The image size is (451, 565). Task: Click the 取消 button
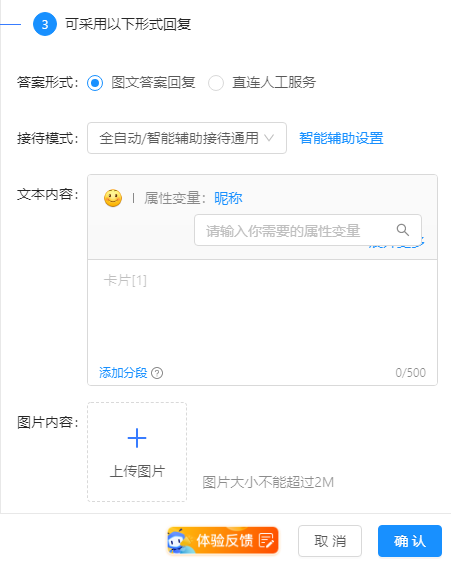(330, 541)
